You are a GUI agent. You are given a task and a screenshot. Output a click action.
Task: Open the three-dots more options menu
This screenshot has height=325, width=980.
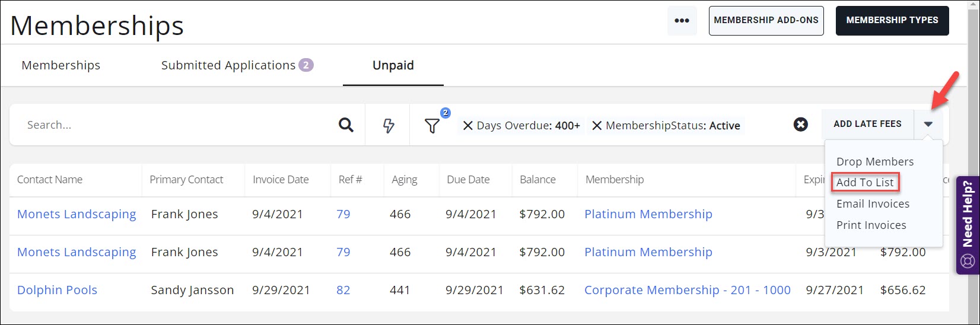coord(682,21)
